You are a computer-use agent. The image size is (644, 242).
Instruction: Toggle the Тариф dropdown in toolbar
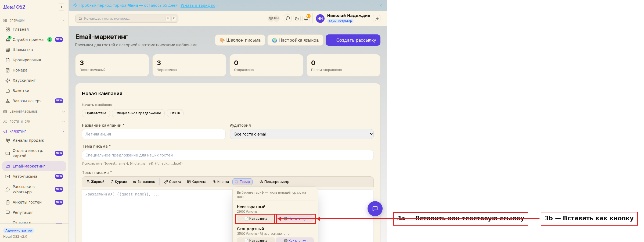tap(242, 182)
